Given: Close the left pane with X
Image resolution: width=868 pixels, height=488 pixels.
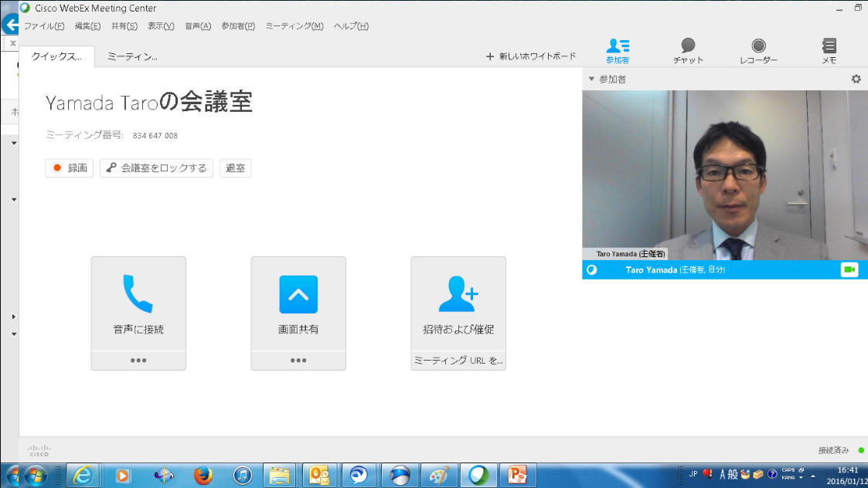Looking at the screenshot, I should pos(12,43).
